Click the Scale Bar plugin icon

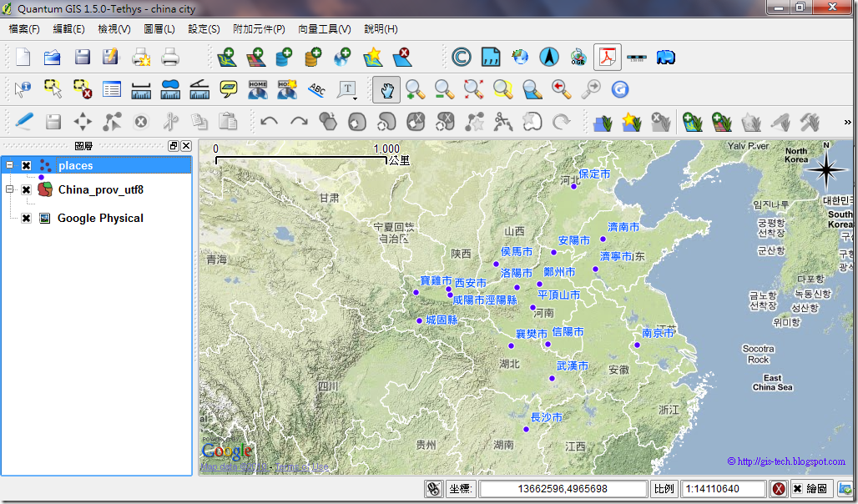636,57
